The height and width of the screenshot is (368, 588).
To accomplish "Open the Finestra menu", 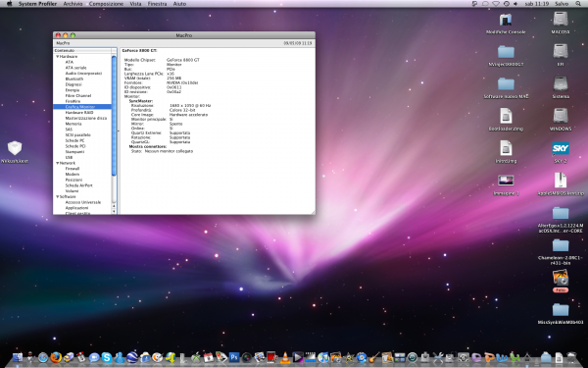I will [157, 4].
